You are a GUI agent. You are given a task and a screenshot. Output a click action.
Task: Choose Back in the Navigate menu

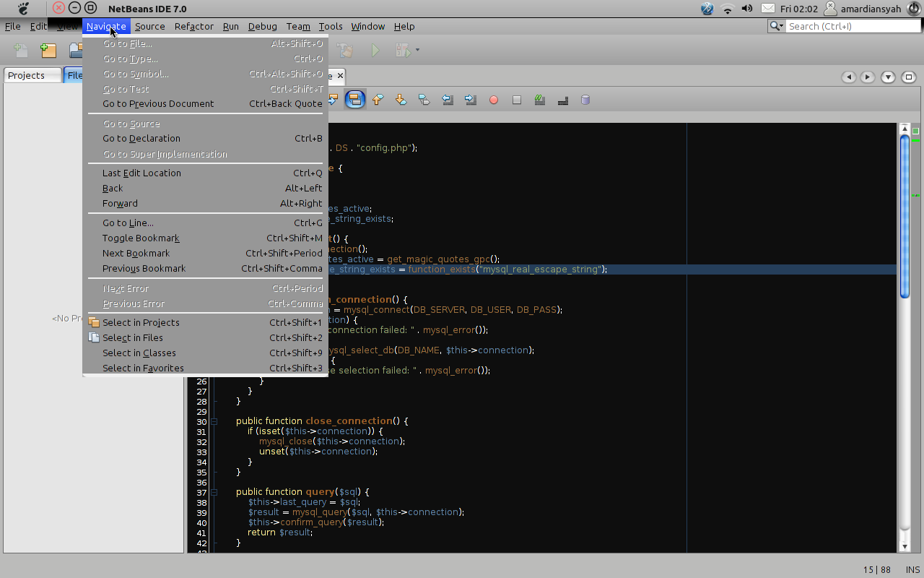point(206,189)
